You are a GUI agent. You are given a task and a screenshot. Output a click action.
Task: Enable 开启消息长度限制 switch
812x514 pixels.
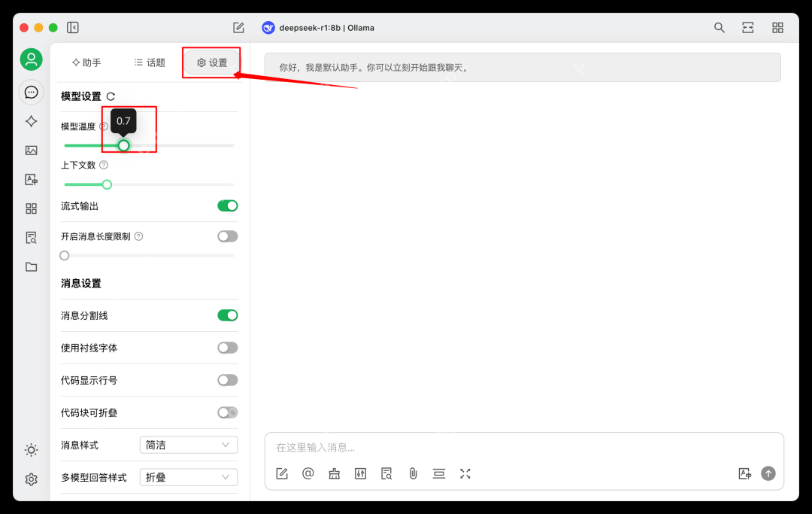point(227,236)
